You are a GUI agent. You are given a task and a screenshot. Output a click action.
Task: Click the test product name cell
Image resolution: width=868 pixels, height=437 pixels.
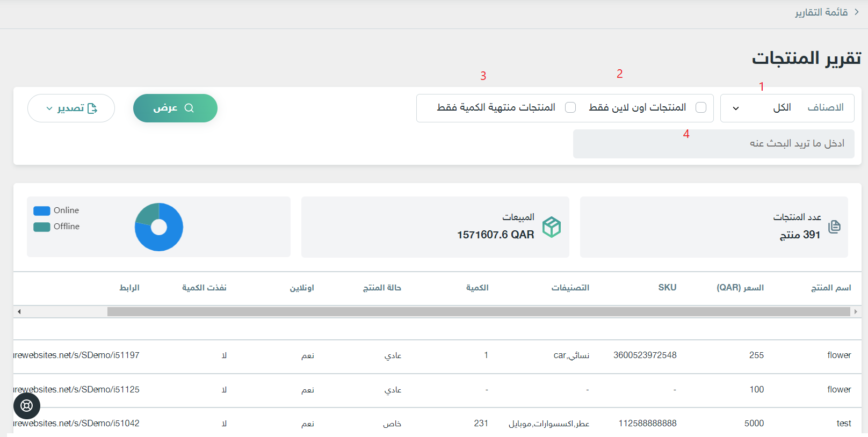coord(844,424)
